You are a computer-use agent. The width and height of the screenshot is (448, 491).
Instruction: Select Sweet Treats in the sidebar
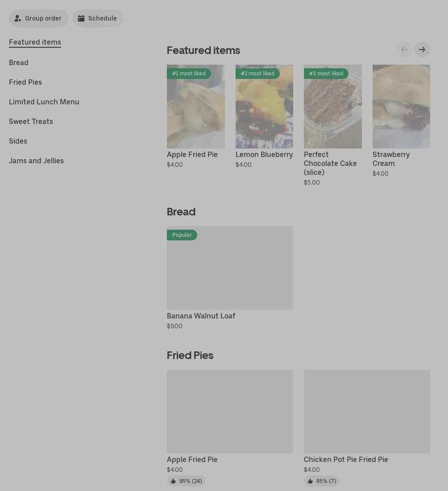tap(31, 121)
